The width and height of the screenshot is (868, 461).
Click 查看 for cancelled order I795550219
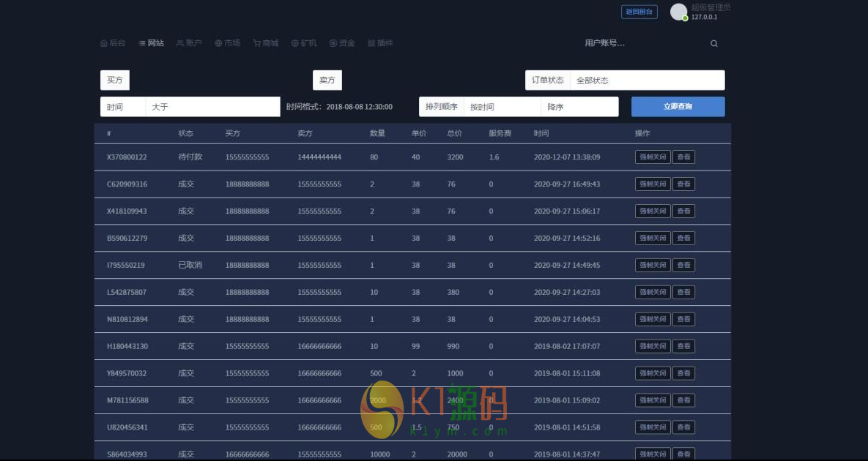(x=683, y=265)
